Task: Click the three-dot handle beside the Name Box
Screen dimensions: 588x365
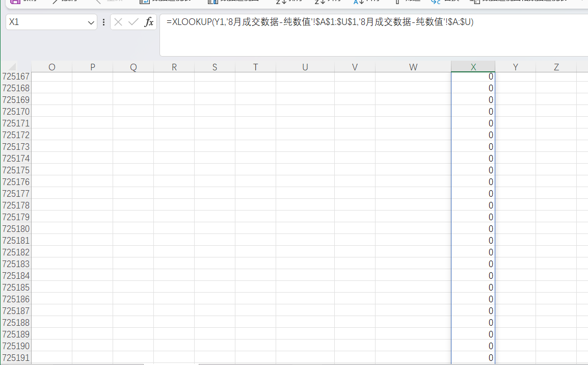Action: pyautogui.click(x=104, y=22)
